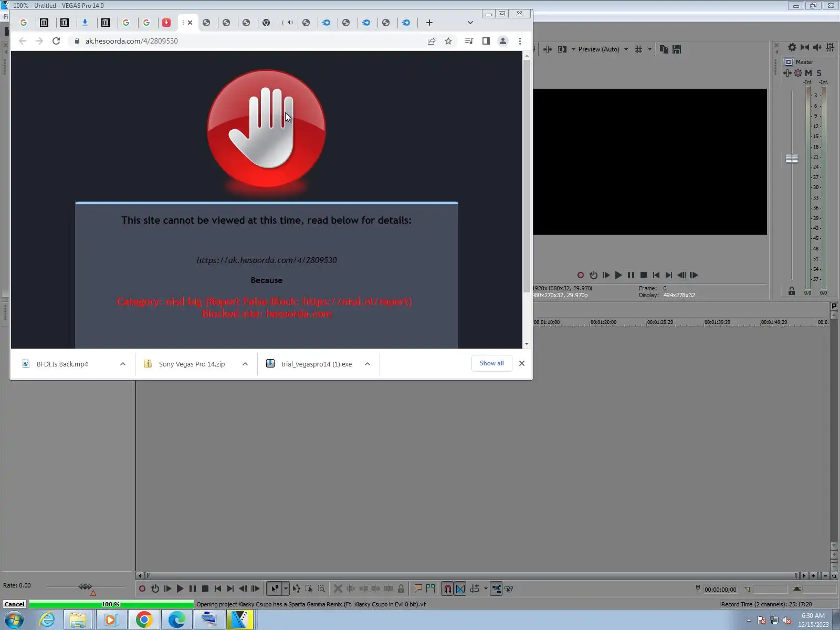Switch to the first Google tab
Screen dimensions: 840x630
click(x=24, y=23)
